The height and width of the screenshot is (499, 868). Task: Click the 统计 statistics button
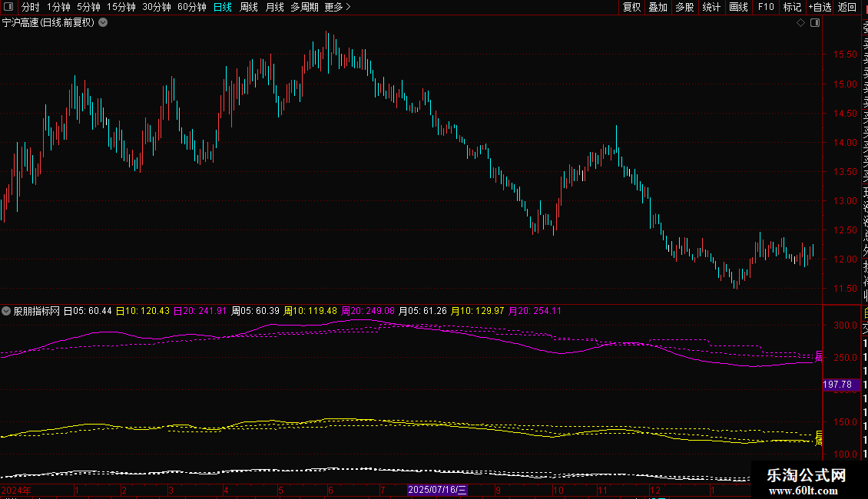coord(711,7)
